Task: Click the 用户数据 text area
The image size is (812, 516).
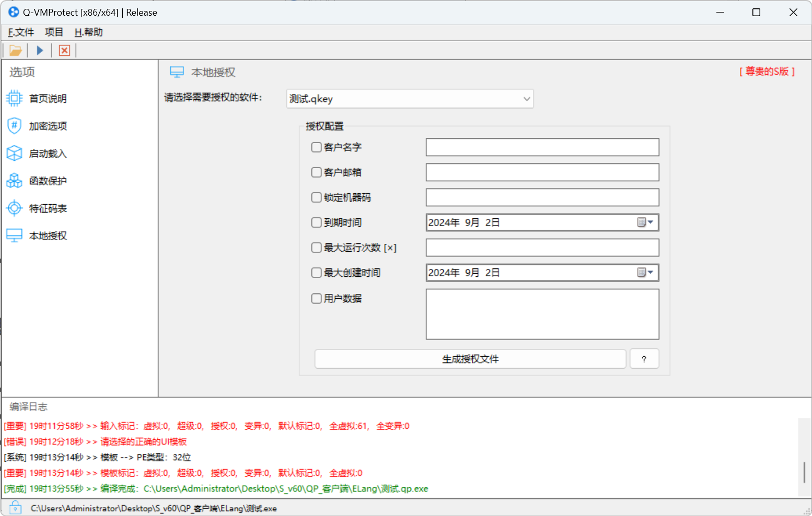Action: [542, 314]
